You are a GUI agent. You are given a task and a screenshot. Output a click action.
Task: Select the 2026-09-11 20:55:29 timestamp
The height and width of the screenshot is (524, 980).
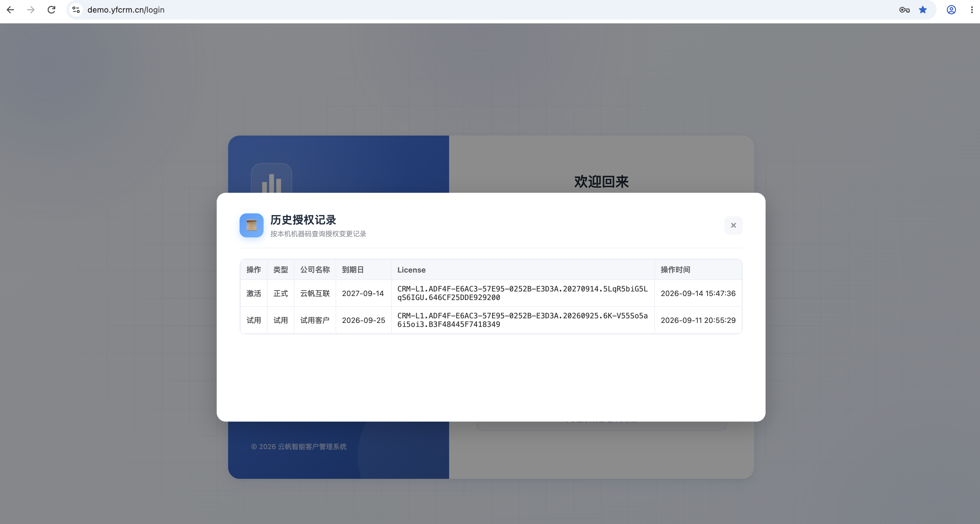click(x=698, y=320)
